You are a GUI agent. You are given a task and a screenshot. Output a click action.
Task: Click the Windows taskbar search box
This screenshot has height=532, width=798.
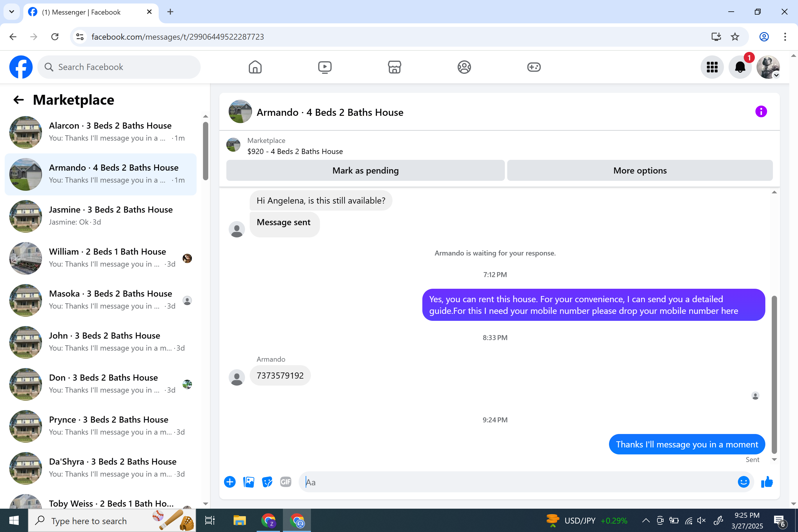113,520
